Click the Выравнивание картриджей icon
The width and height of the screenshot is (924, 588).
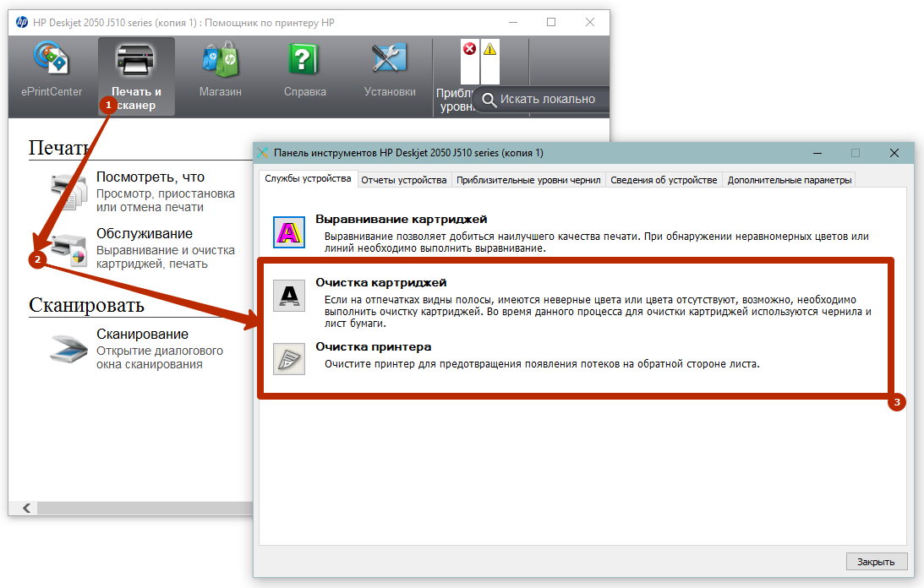coord(289,232)
